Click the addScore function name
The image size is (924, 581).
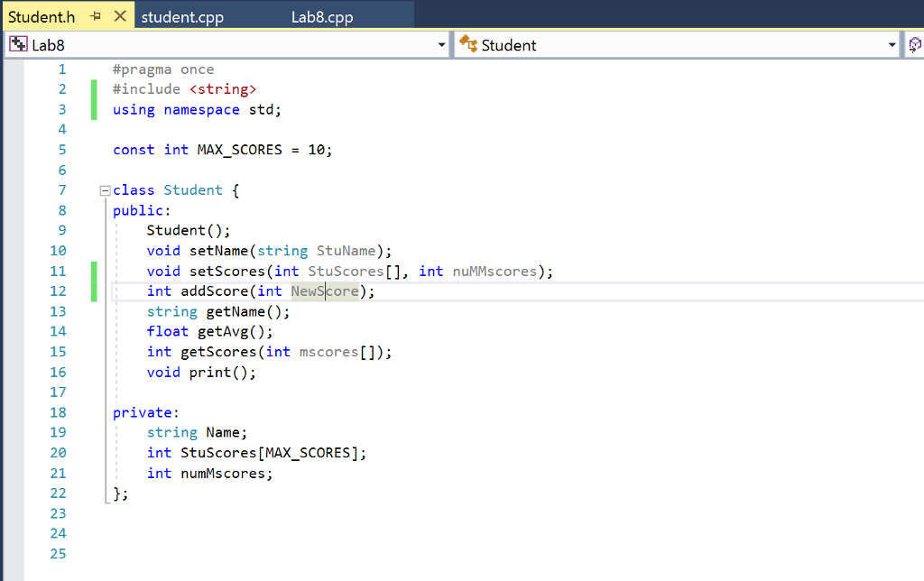point(214,290)
